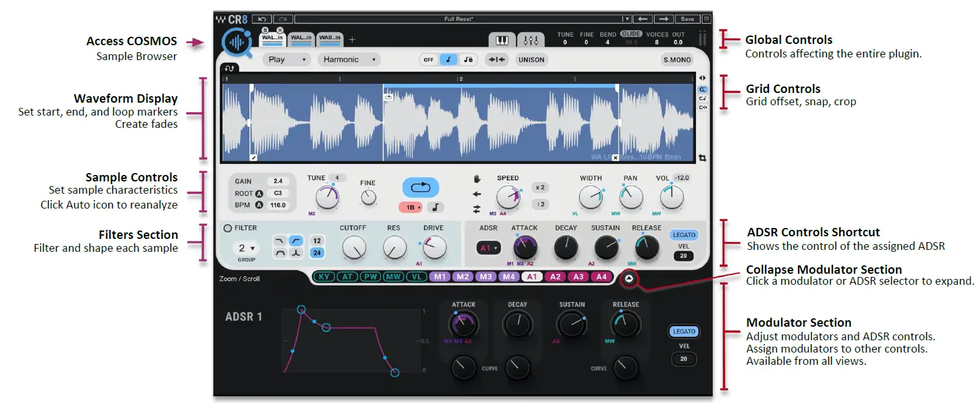The height and width of the screenshot is (410, 980).
Task: Click the Save button
Action: pyautogui.click(x=688, y=18)
